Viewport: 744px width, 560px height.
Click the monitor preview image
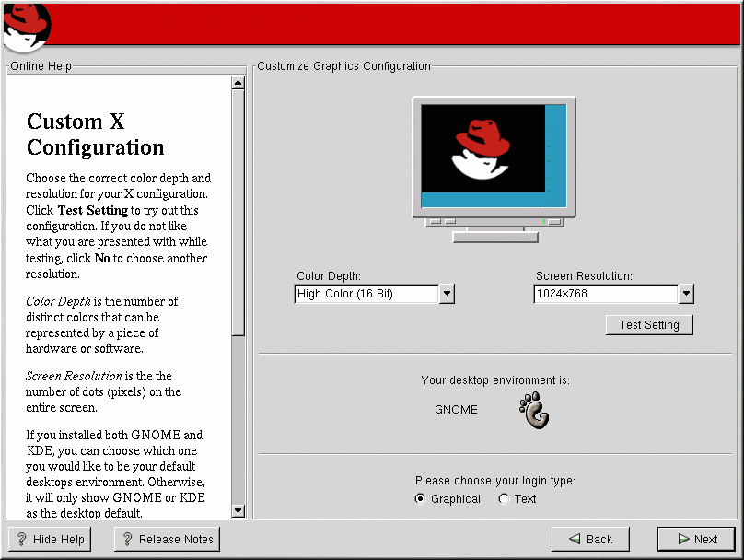click(x=494, y=169)
